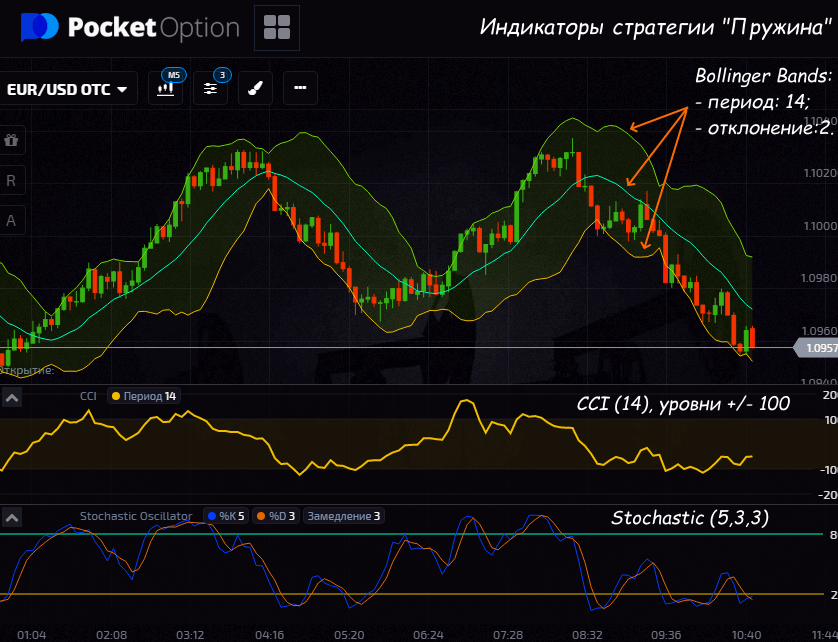The image size is (838, 642).
Task: Click the Stochastic Oscillator name label
Action: click(x=136, y=517)
